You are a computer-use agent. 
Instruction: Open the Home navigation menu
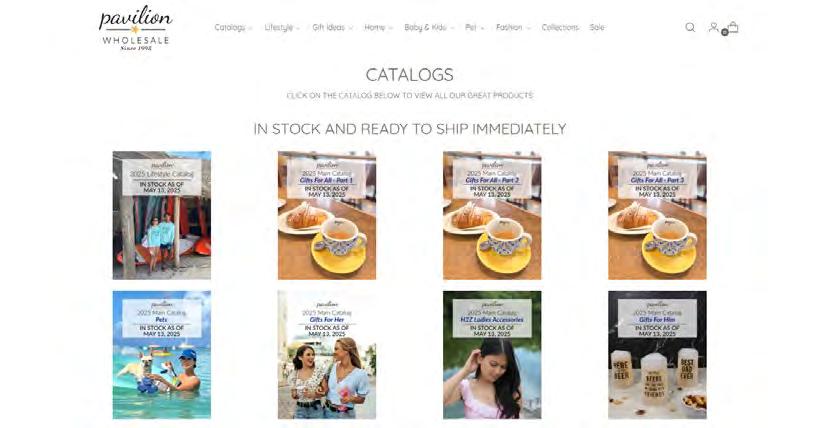(x=378, y=27)
